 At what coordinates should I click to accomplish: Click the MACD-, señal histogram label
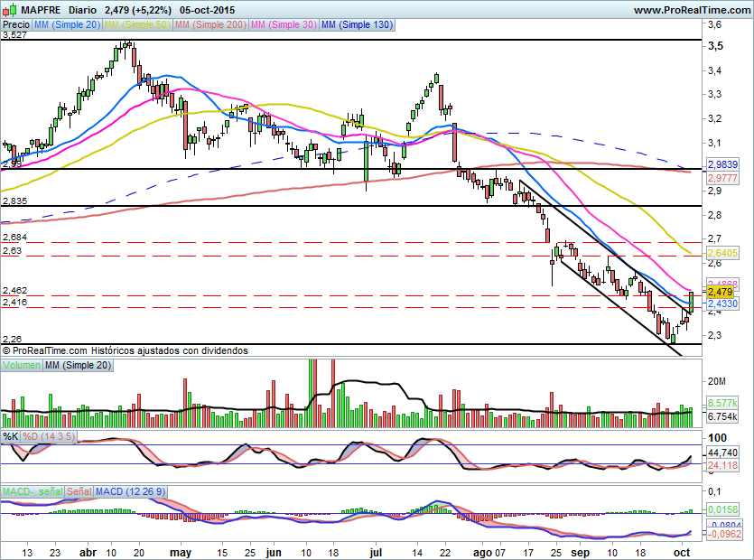click(33, 491)
